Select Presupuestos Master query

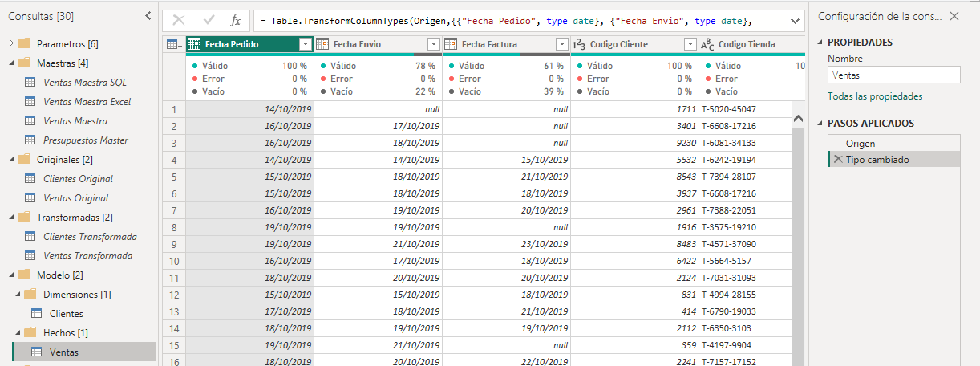[86, 140]
